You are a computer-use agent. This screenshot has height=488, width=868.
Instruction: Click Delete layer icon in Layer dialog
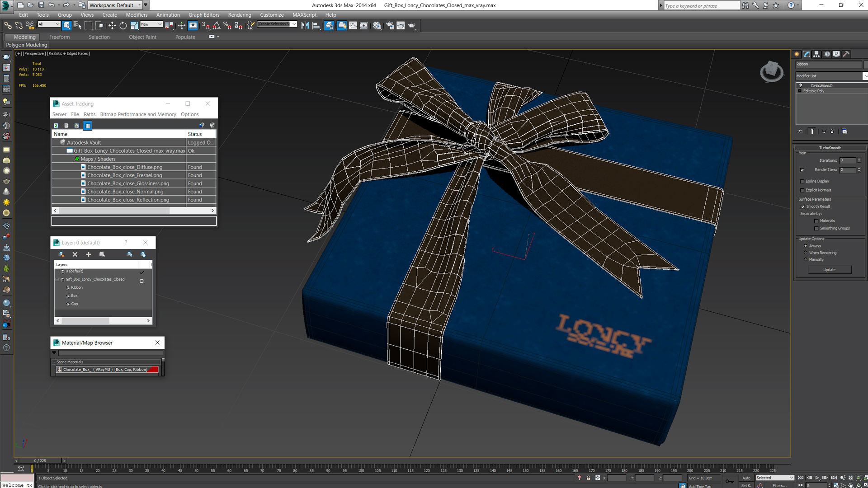tap(75, 254)
